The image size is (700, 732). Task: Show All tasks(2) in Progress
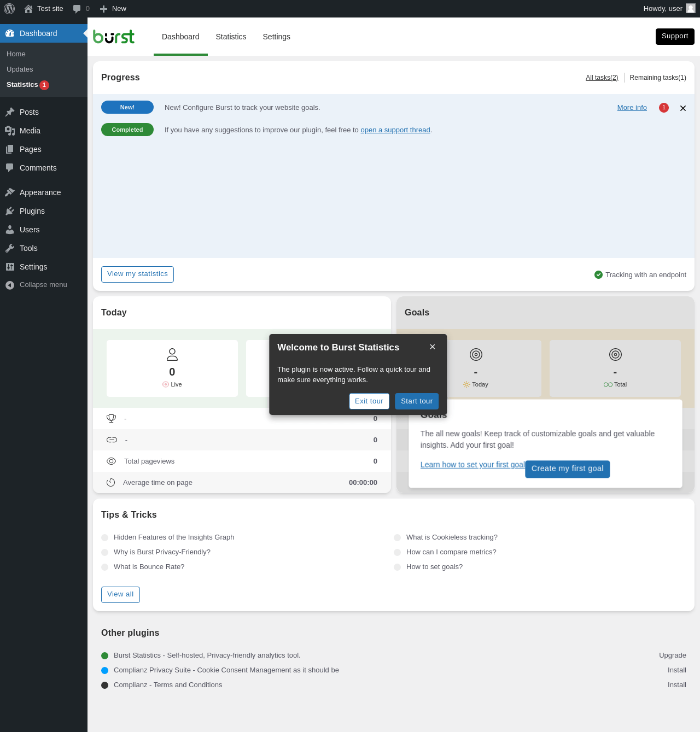pos(602,78)
